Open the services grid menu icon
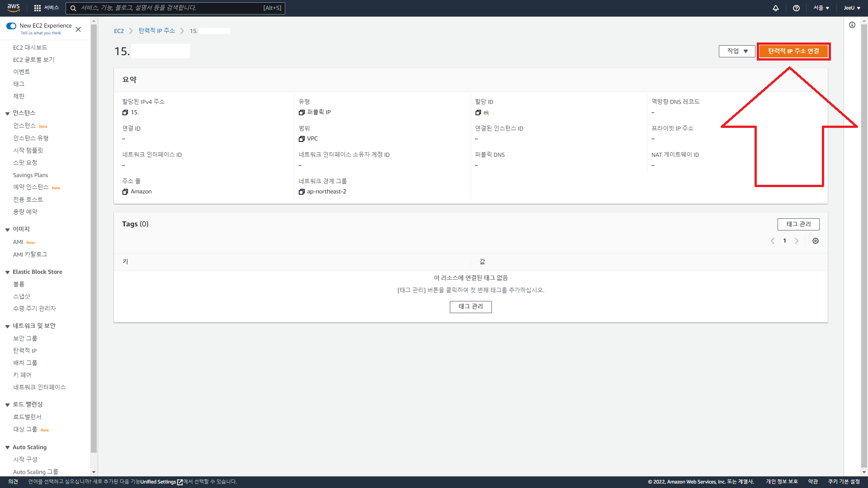This screenshot has width=868, height=488. [38, 8]
